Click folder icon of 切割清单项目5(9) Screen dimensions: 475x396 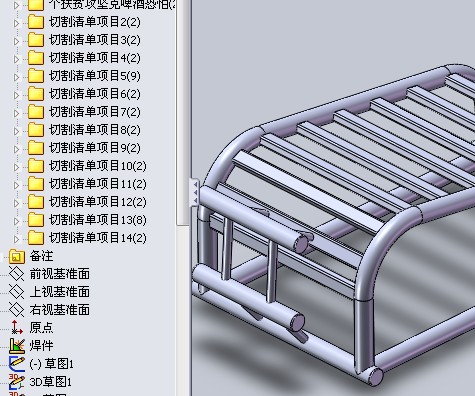click(36, 76)
